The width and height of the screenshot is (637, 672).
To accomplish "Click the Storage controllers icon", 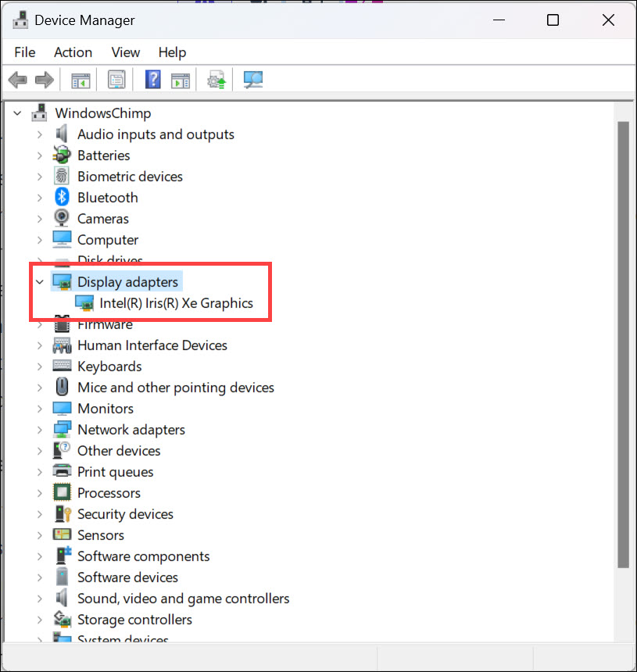I will point(63,619).
